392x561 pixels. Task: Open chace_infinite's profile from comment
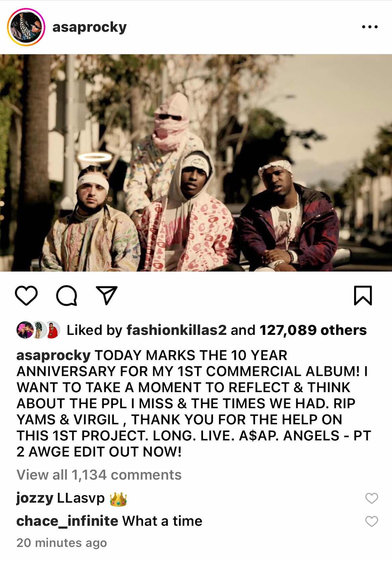click(x=67, y=521)
